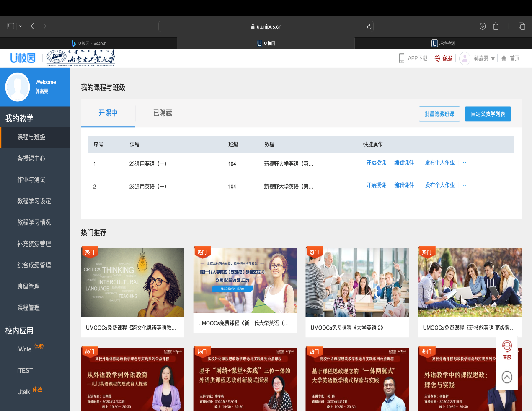Click the Safari sidebar toggle icon

[11, 26]
